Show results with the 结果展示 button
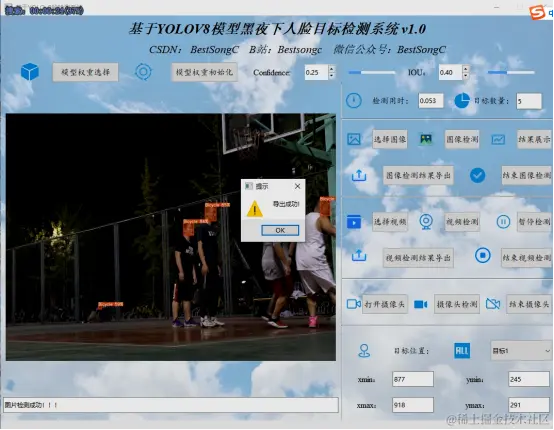Screen dimensions: 554x430 point(534,139)
